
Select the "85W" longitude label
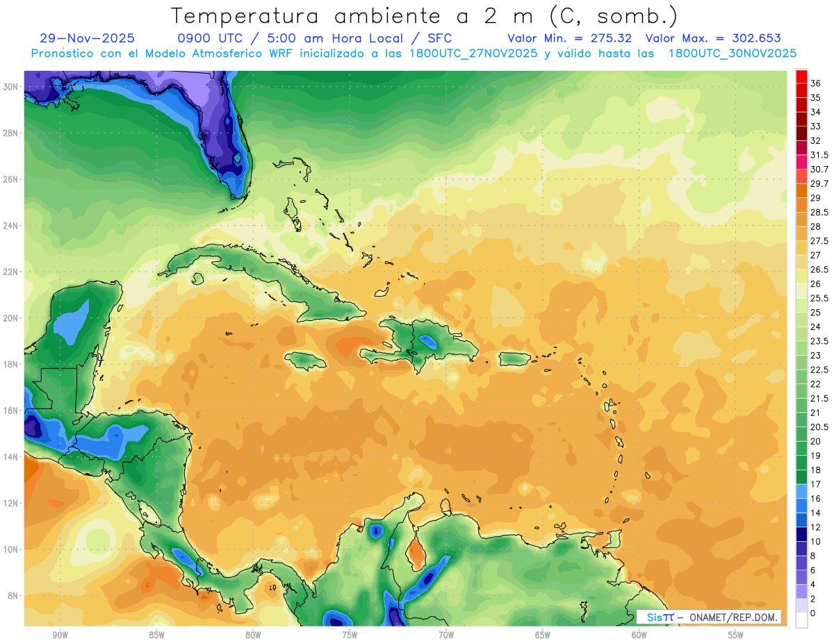coord(156,635)
